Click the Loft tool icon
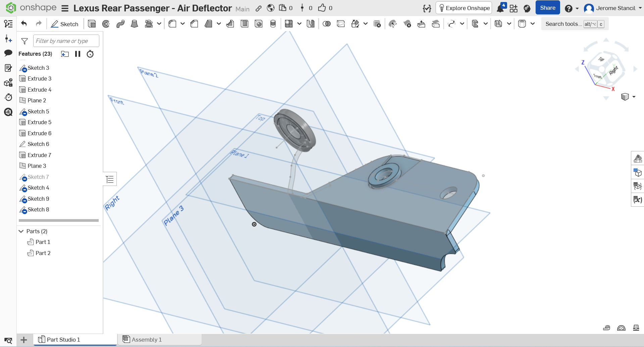This screenshot has height=347, width=644. tap(134, 24)
